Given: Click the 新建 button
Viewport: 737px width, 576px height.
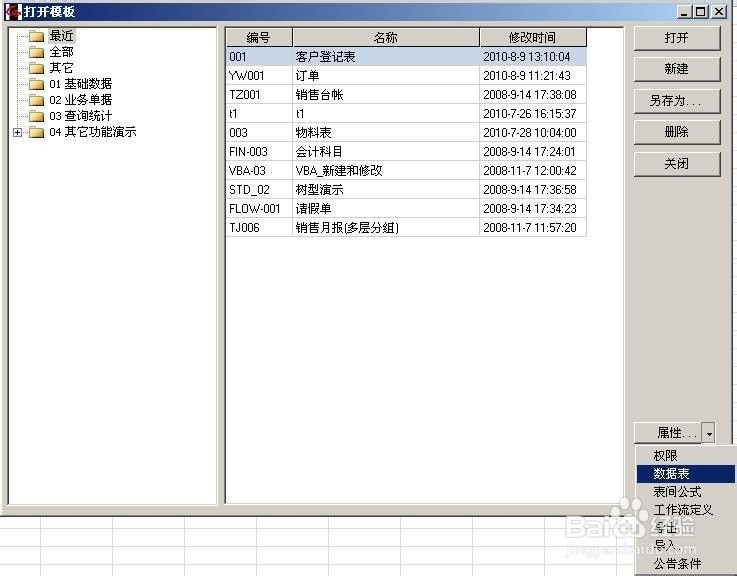Looking at the screenshot, I should tap(677, 69).
